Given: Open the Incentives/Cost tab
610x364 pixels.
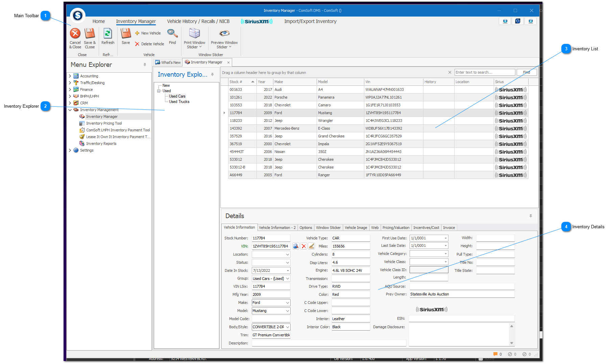Looking at the screenshot, I should (x=426, y=228).
